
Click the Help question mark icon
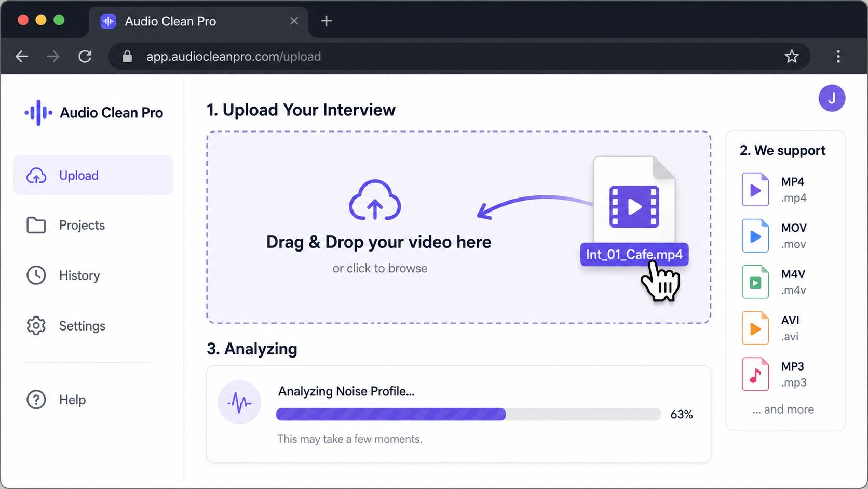click(x=36, y=400)
